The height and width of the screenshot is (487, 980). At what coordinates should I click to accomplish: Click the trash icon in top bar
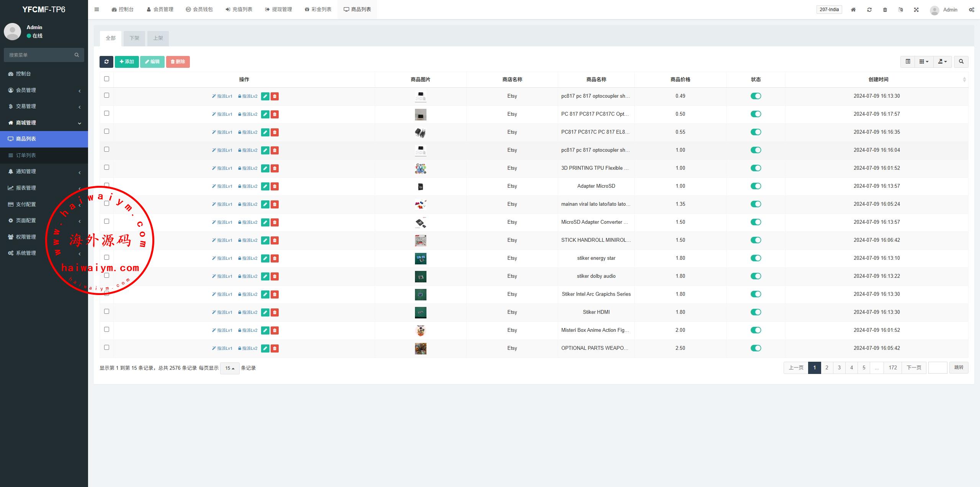point(885,10)
